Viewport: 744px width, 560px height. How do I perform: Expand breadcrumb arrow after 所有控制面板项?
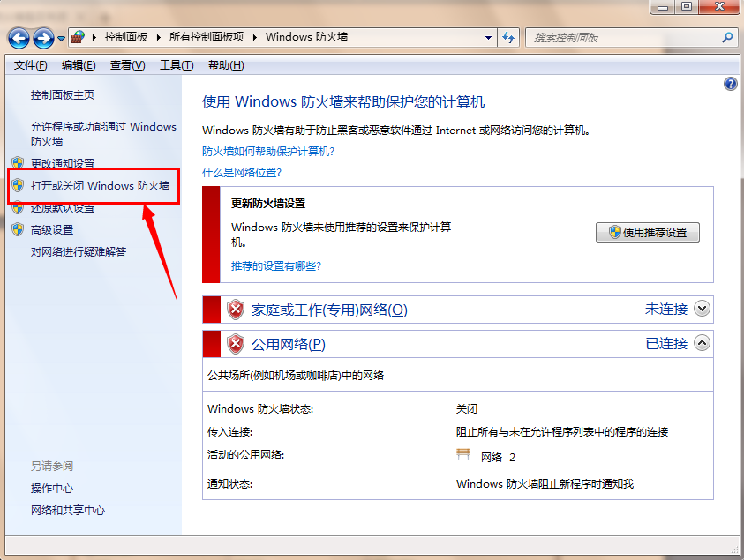(x=255, y=37)
